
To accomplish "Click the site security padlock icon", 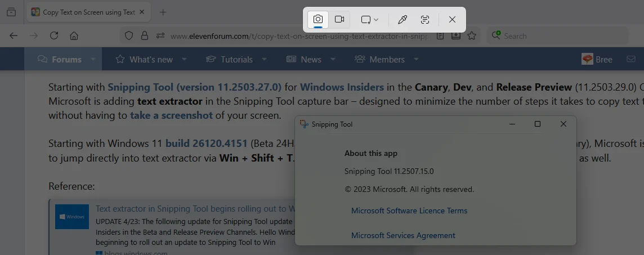I will pos(145,35).
